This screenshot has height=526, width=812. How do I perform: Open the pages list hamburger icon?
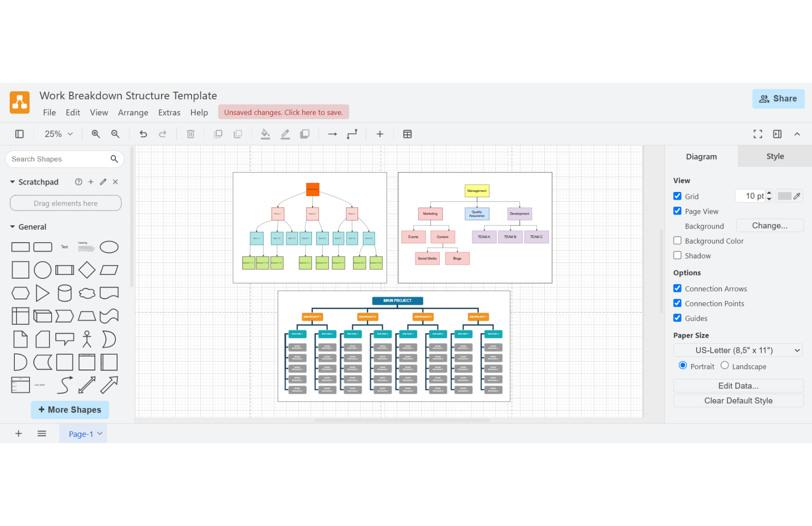[x=42, y=434]
